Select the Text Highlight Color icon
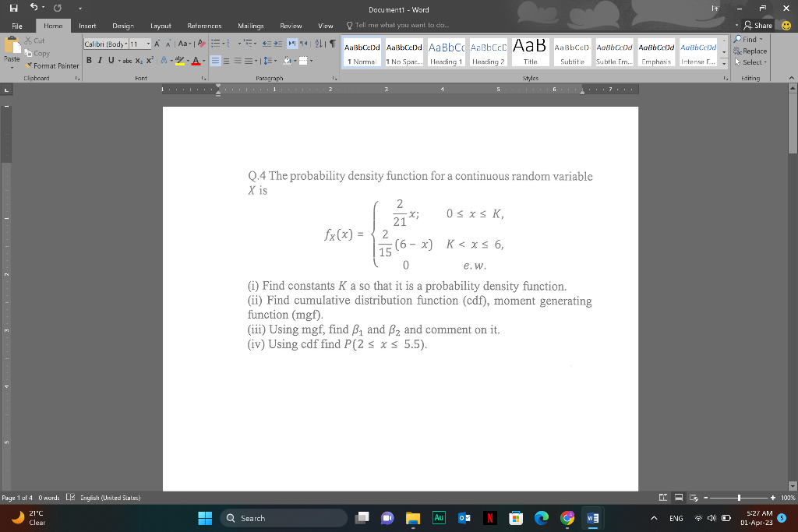Viewport: 798px width, 532px height. click(179, 59)
